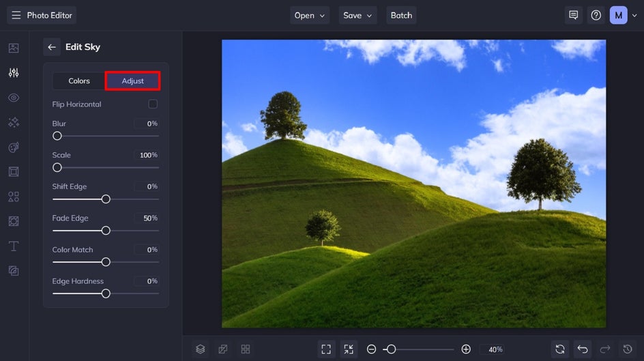The image size is (644, 361).
Task: Click the Fade Edge label
Action: pos(70,218)
